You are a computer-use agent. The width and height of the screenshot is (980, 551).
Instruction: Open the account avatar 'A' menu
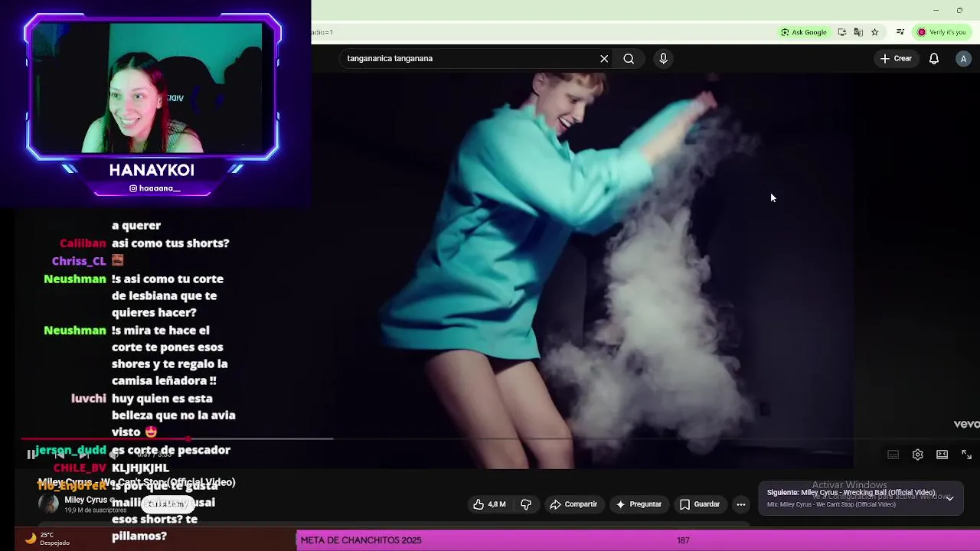click(x=963, y=58)
